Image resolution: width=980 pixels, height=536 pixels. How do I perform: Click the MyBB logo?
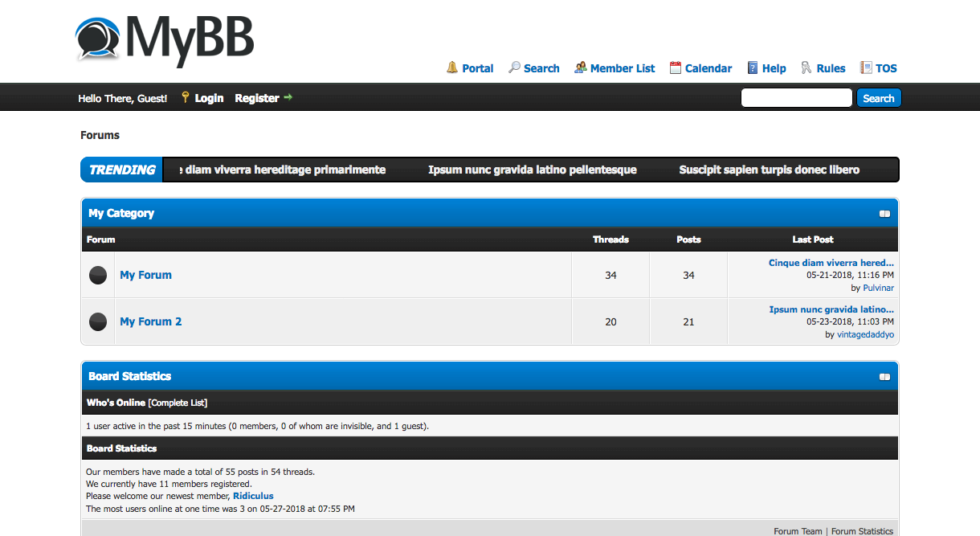[165, 39]
